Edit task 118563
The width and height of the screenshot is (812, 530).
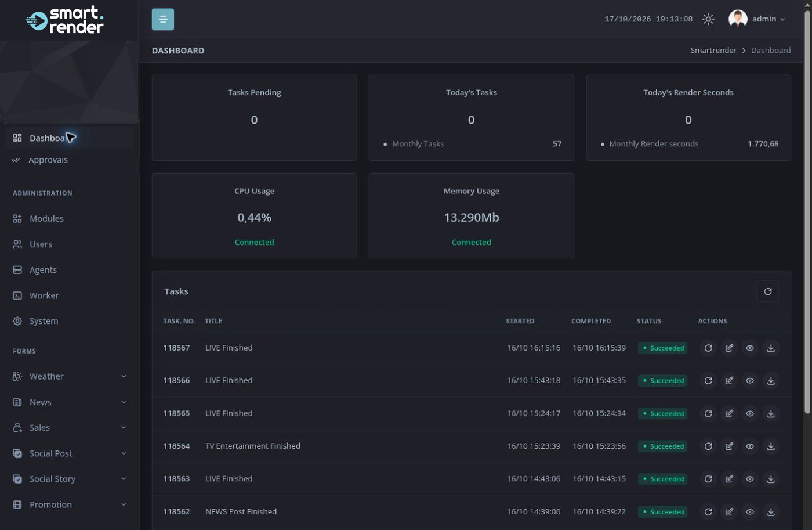click(x=729, y=479)
